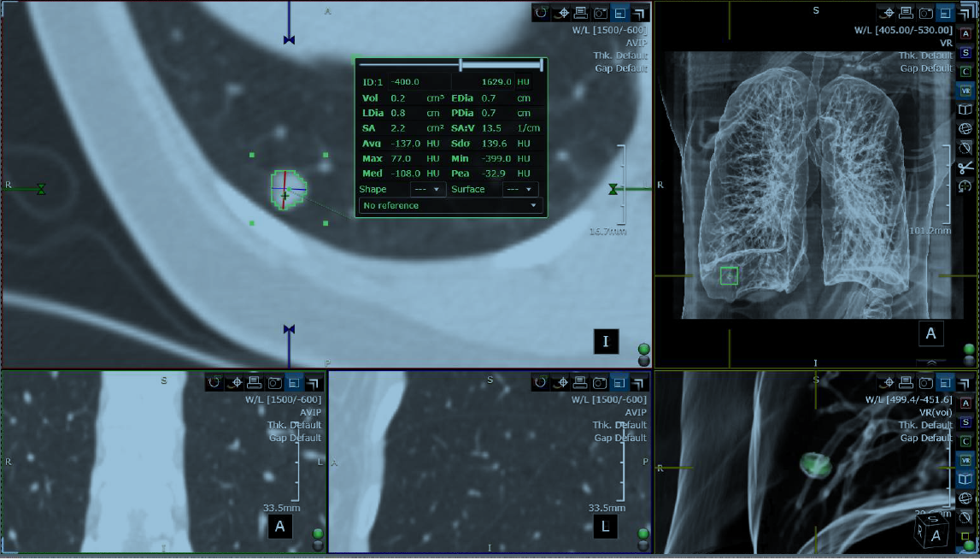
Task: Click globe icon in 3D lung viewport sidebar
Action: pos(965,129)
